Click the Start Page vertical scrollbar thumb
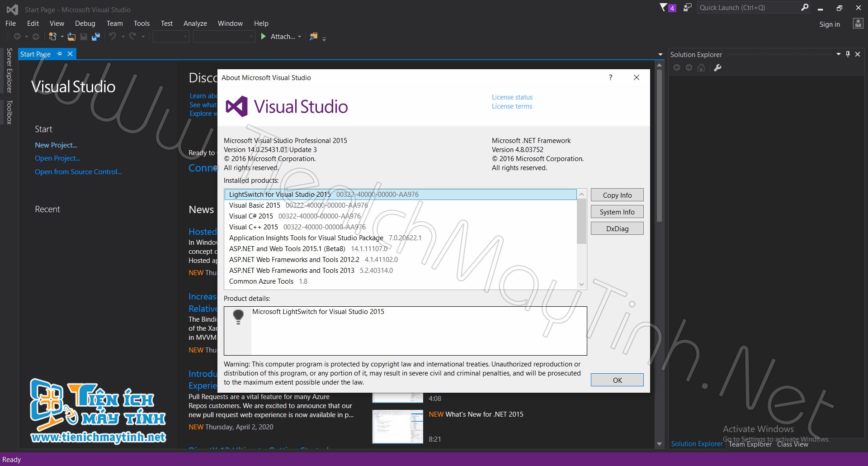This screenshot has height=466, width=868. tap(660, 146)
